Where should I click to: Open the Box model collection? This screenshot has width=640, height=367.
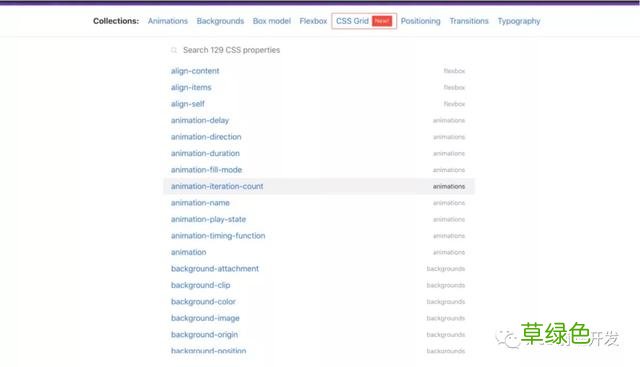pos(271,21)
